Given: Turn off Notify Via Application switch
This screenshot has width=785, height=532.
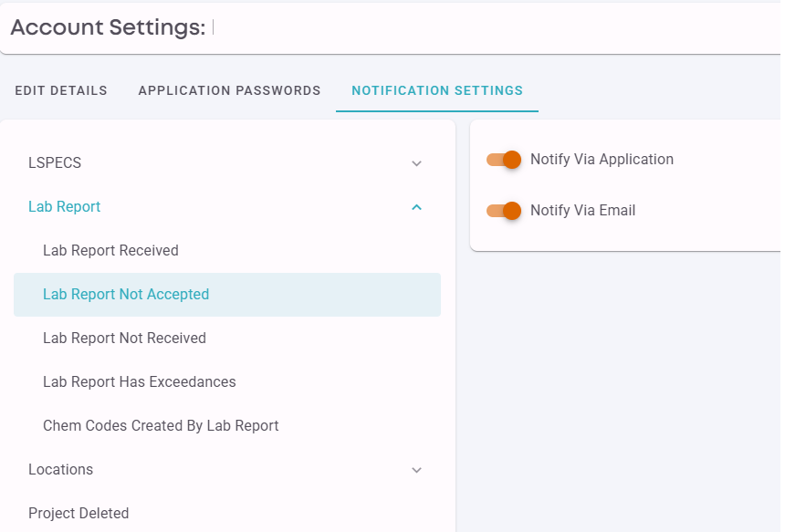Looking at the screenshot, I should [504, 160].
